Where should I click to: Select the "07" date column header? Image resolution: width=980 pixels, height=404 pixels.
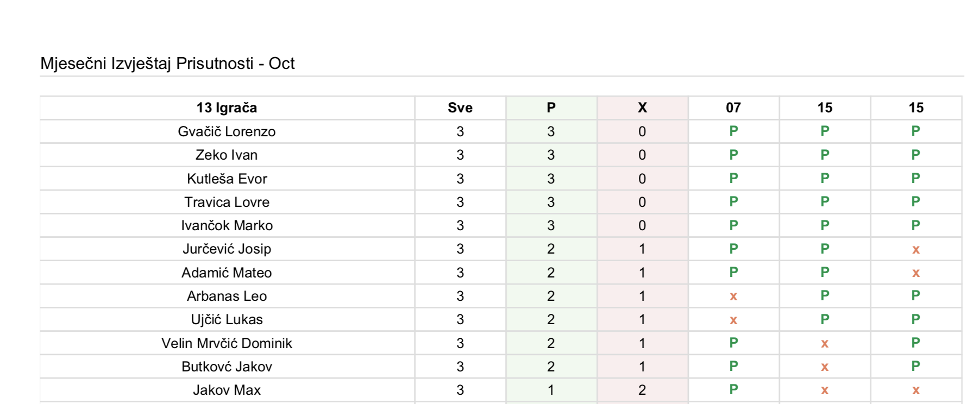(733, 108)
